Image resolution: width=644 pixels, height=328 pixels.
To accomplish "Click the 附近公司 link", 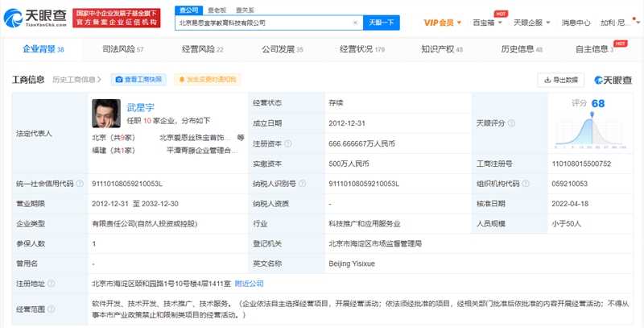I will [249, 284].
